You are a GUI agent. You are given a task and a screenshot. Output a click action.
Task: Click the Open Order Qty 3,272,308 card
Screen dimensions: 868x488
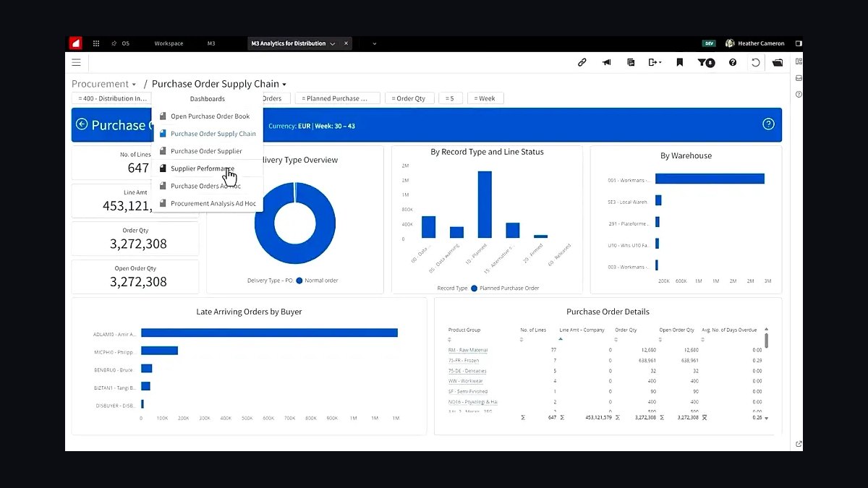pyautogui.click(x=135, y=277)
